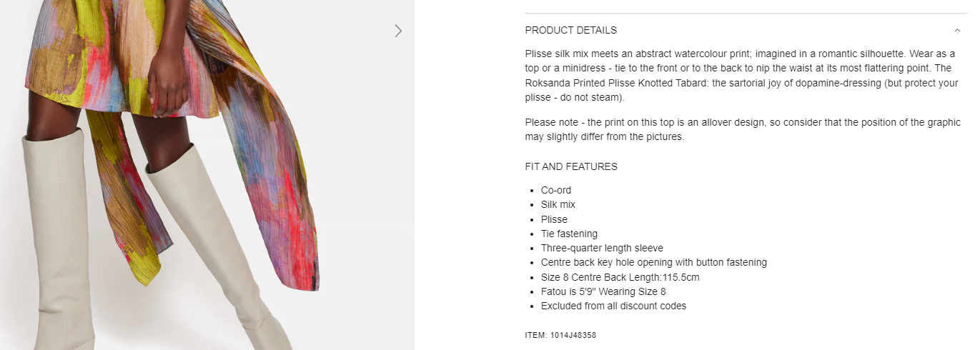Image resolution: width=980 pixels, height=350 pixels.
Task: Click the FIT AND FEATURES heading
Action: [570, 166]
